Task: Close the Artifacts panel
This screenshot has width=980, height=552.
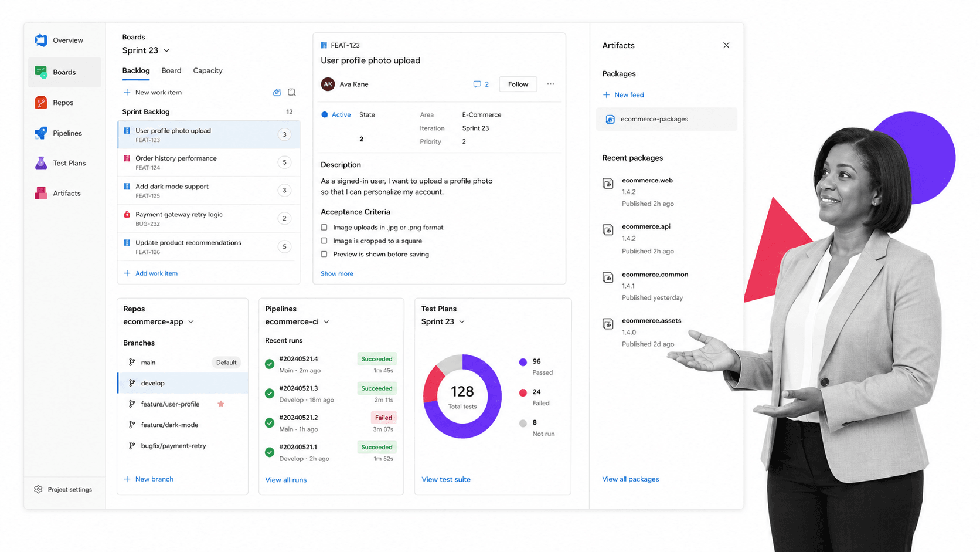Action: (726, 45)
